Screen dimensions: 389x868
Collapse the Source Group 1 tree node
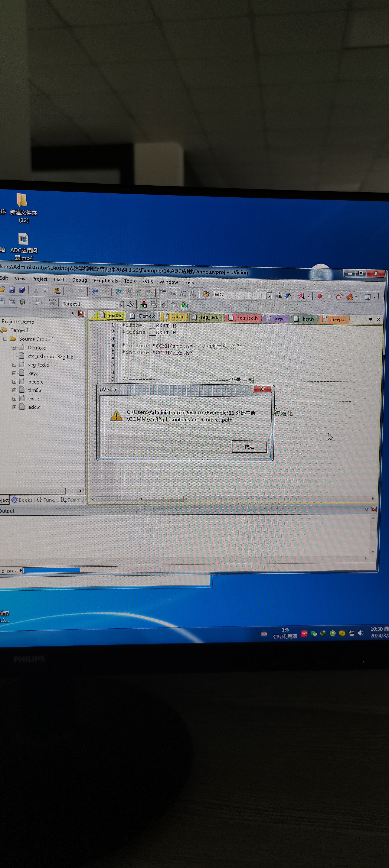point(5,339)
